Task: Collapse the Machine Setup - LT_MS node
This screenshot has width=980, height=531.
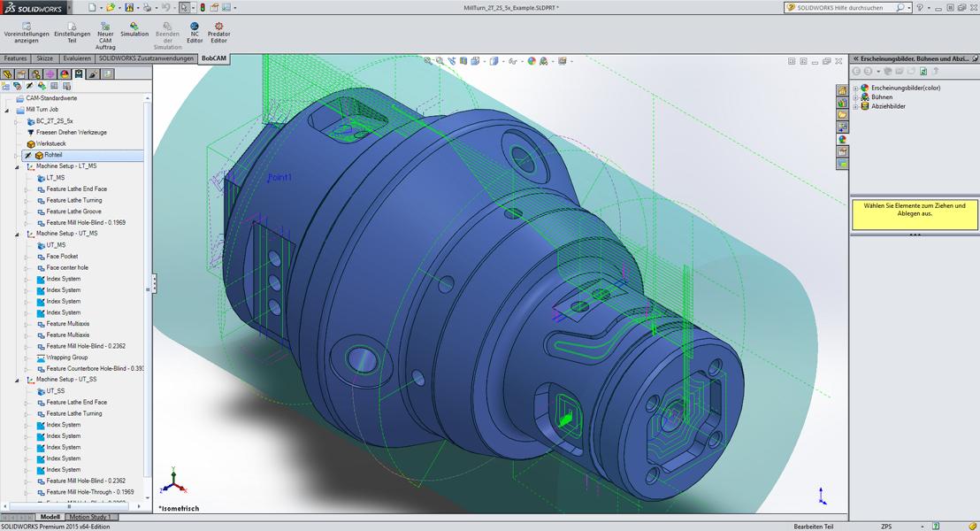Action: tap(17, 166)
